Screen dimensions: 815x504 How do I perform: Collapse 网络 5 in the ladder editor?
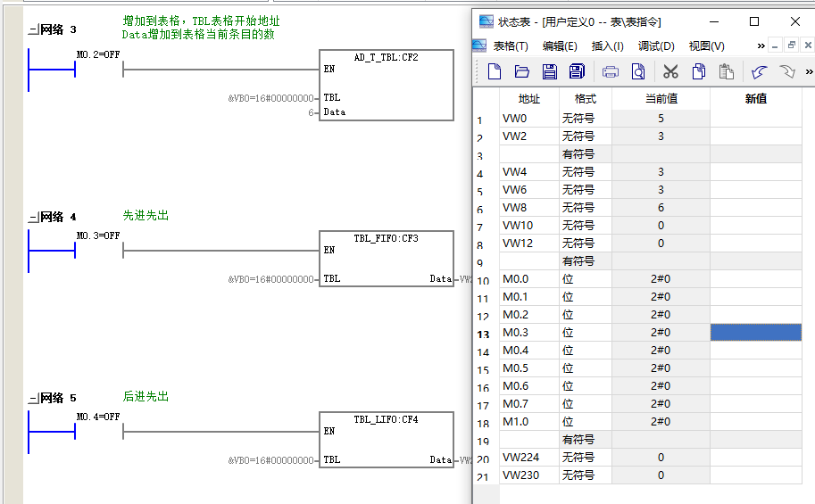coord(33,399)
